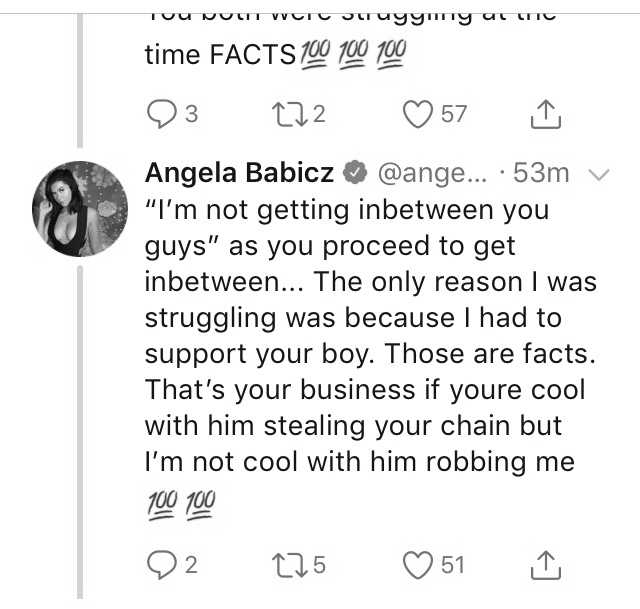640x609 pixels.
Task: Like Angela's tweet showing 51 likes
Action: pos(433,565)
